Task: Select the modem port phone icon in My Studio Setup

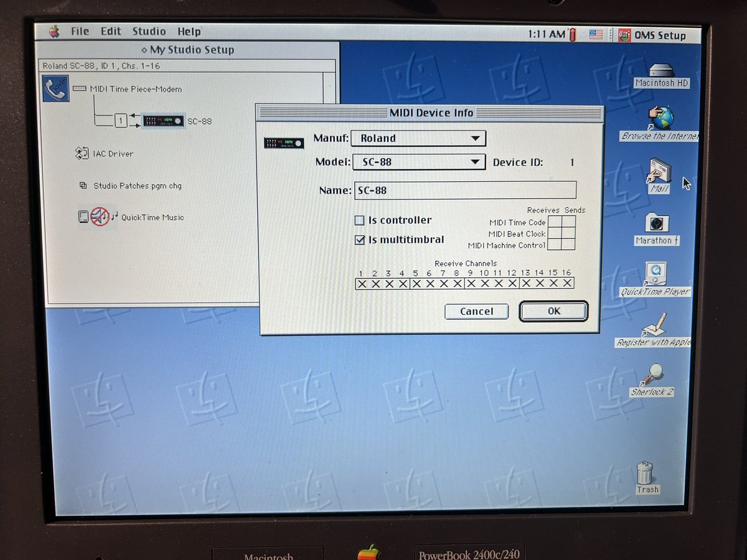Action: [x=55, y=88]
